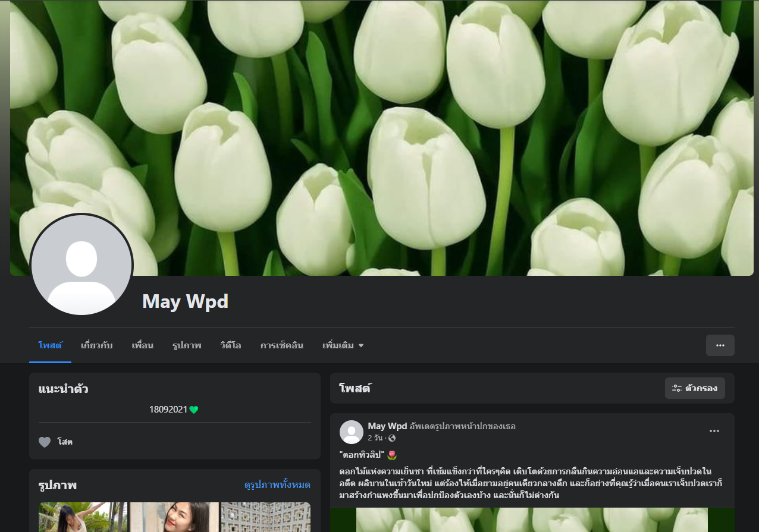Screen dimensions: 759x532
Task: Open the post options three-dots menu
Action: tap(714, 431)
